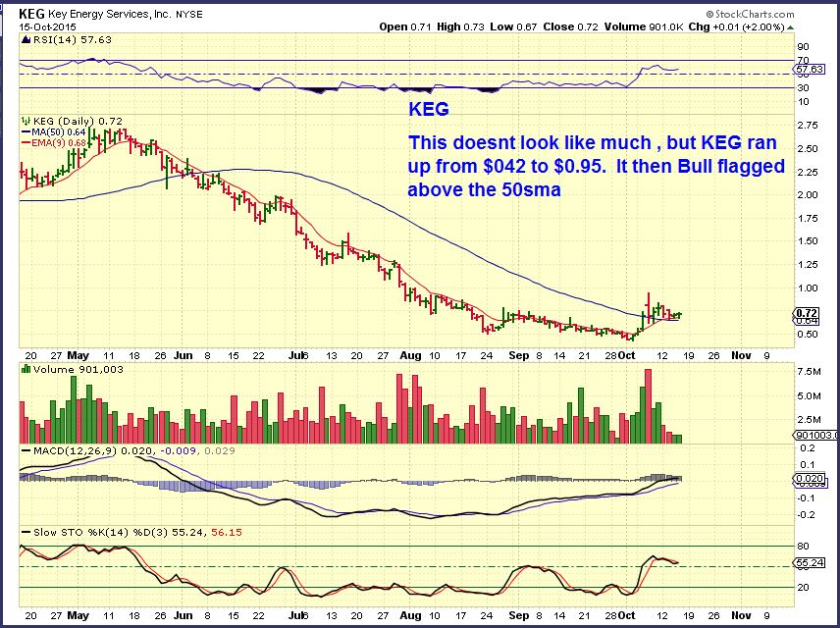840x628 pixels.
Task: Click the black line marker before MACD(12,26,9)
Action: coord(26,450)
